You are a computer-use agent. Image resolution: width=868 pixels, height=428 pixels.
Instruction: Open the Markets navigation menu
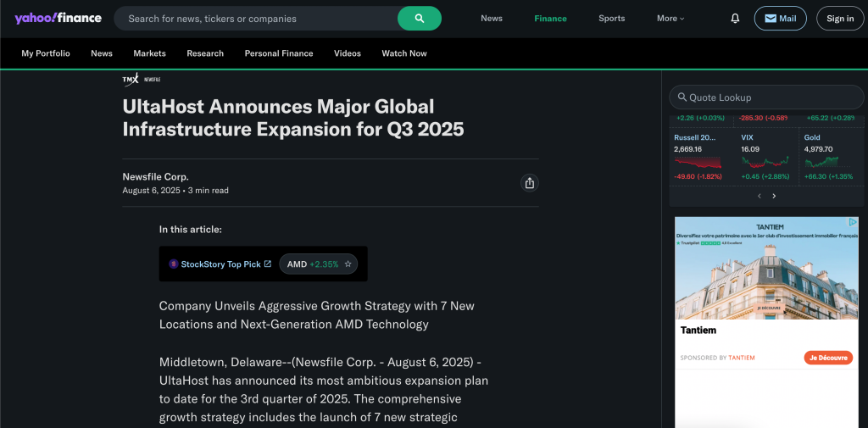pyautogui.click(x=149, y=53)
